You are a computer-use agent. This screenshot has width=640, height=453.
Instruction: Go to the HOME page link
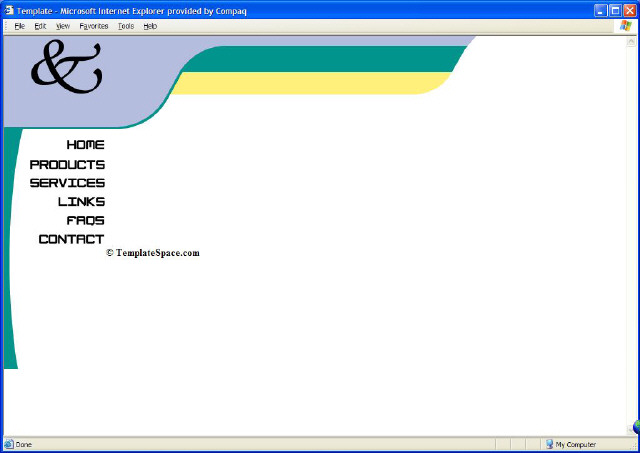point(85,145)
